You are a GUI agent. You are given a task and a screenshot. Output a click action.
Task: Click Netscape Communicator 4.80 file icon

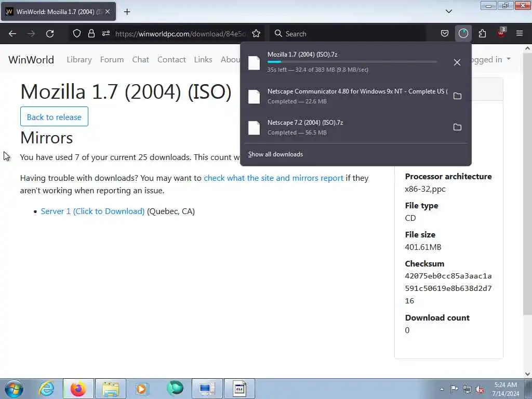[x=254, y=96]
